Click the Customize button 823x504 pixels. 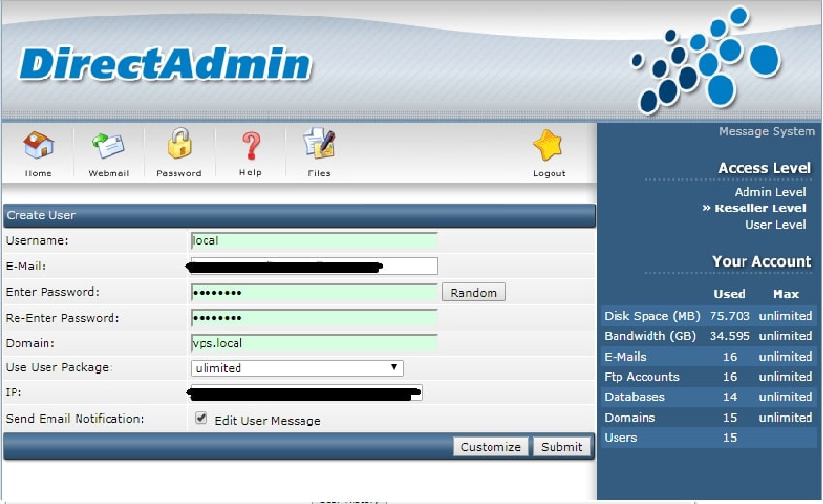coord(491,447)
